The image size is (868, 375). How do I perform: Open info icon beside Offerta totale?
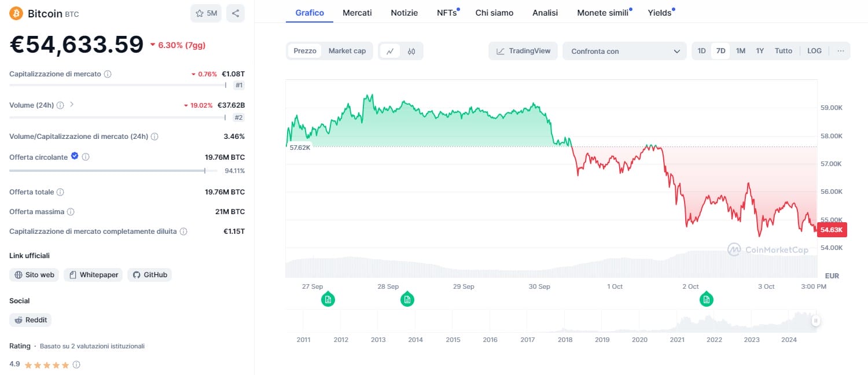(x=60, y=192)
